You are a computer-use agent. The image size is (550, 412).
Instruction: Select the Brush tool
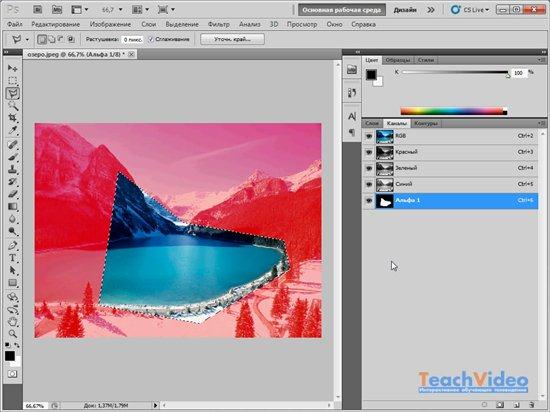click(x=13, y=157)
